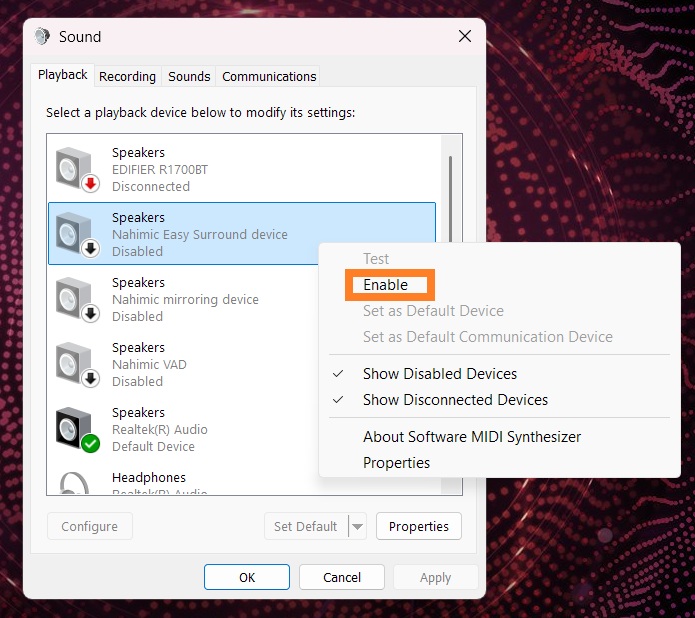
Task: Confirm with the OK button
Action: click(247, 577)
